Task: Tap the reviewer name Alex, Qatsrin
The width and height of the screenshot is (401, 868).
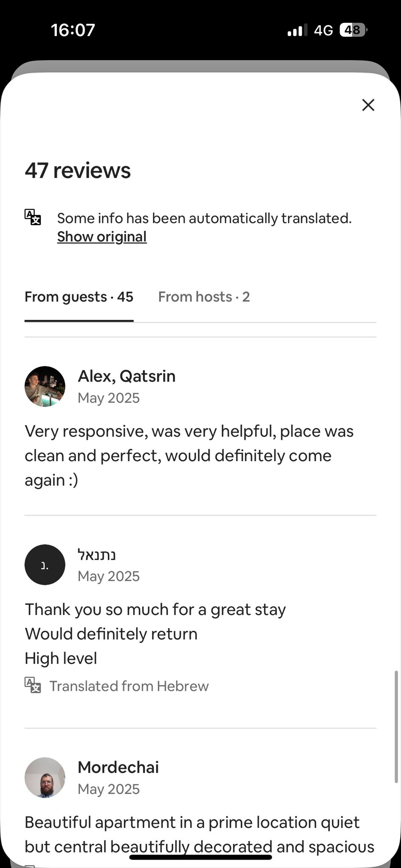Action: click(126, 376)
